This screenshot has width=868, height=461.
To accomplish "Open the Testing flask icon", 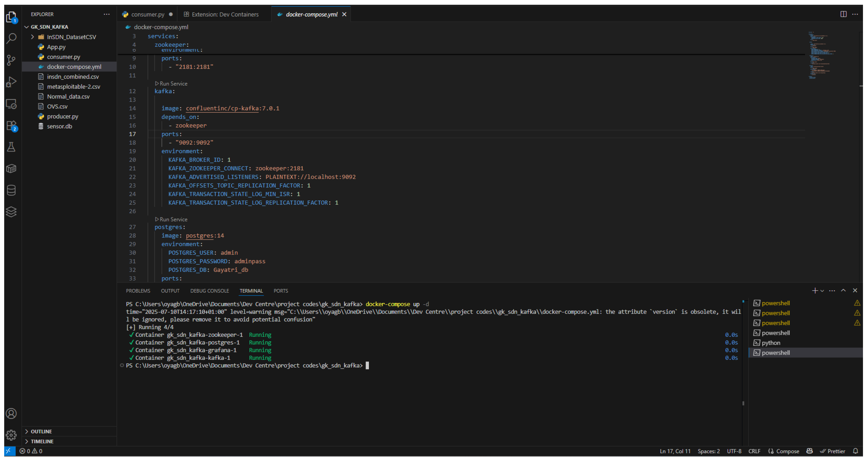I will [x=11, y=147].
